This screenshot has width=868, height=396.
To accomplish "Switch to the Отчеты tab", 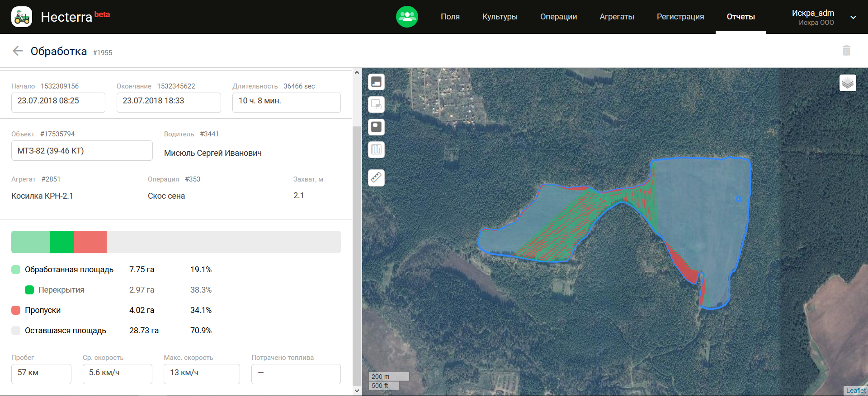I will click(x=741, y=17).
